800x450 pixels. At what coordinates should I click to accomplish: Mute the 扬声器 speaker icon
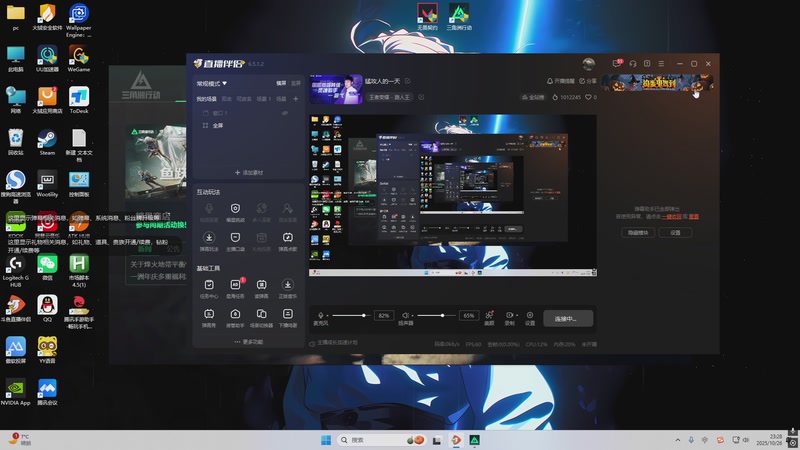(405, 315)
